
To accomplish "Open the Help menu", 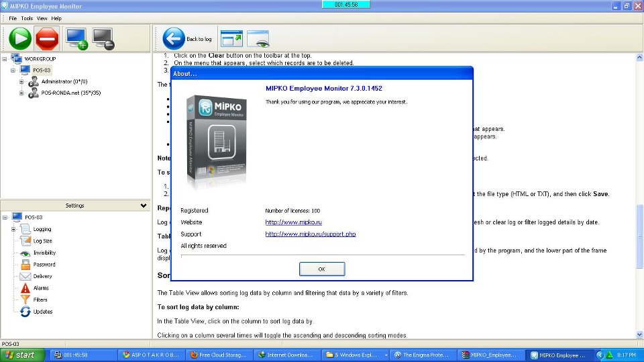I will tap(56, 19).
